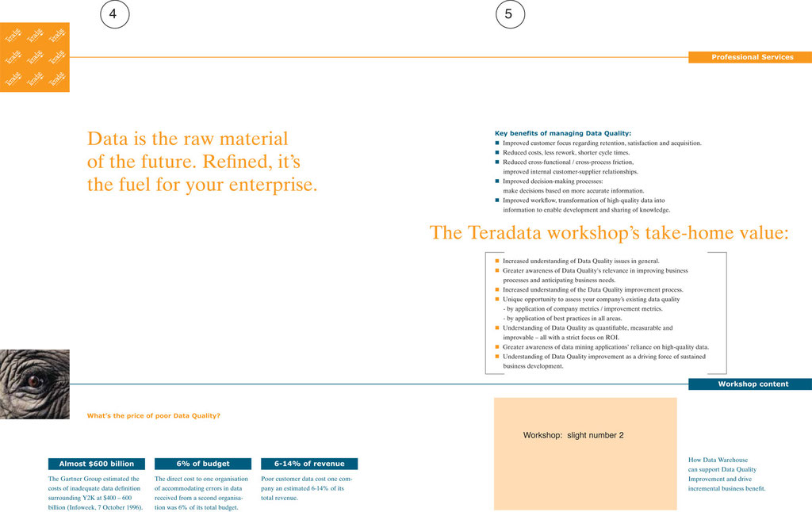
Task: Click bullet 'Unique opportunity to assess your company's'
Action: [588, 300]
